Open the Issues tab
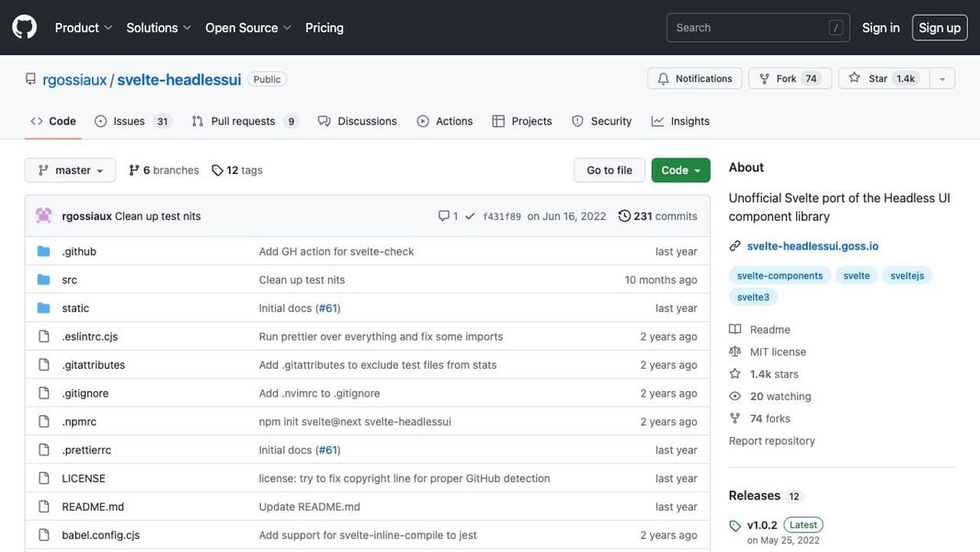Screen dimensions: 980x552 [133, 121]
